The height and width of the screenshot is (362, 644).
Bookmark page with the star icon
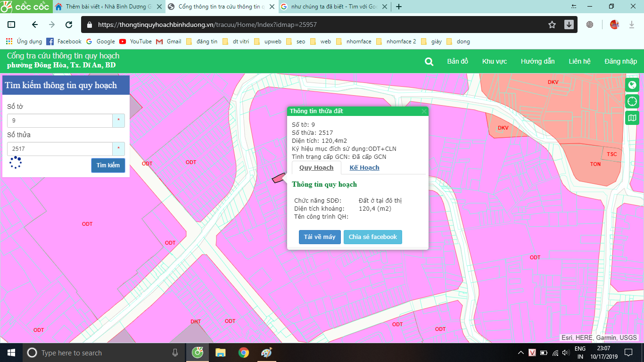(552, 25)
